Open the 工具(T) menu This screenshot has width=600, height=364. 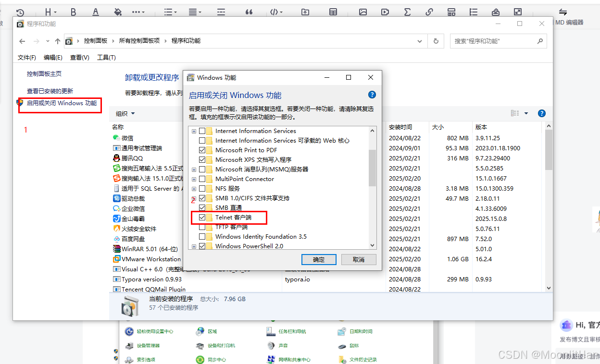click(106, 57)
